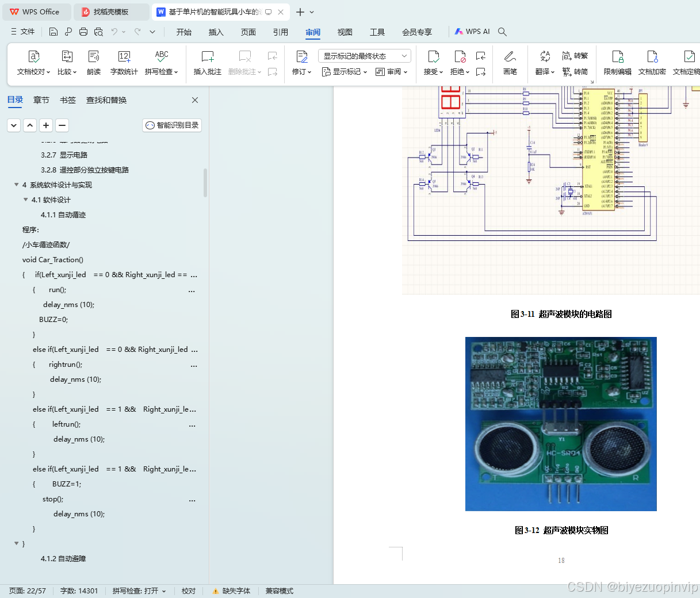
Task: Open the 审阅 pane dropdown in ribbon
Action: (x=392, y=72)
